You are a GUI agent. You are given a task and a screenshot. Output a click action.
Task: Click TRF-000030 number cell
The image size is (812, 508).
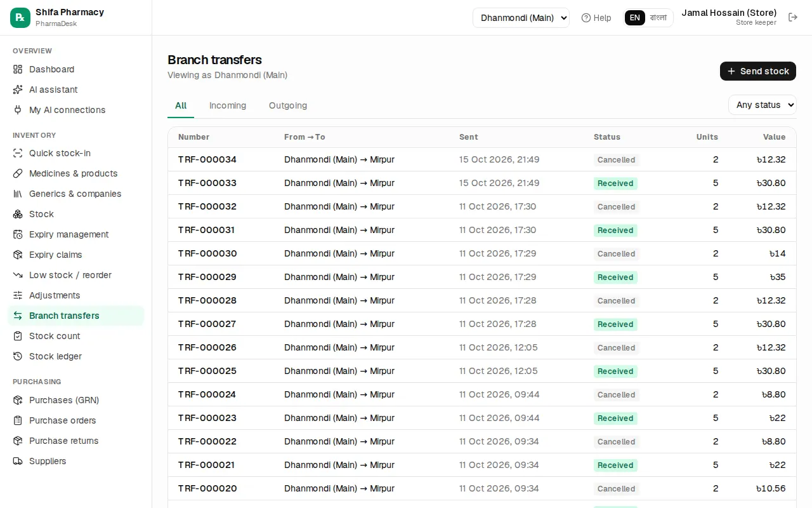(x=207, y=253)
